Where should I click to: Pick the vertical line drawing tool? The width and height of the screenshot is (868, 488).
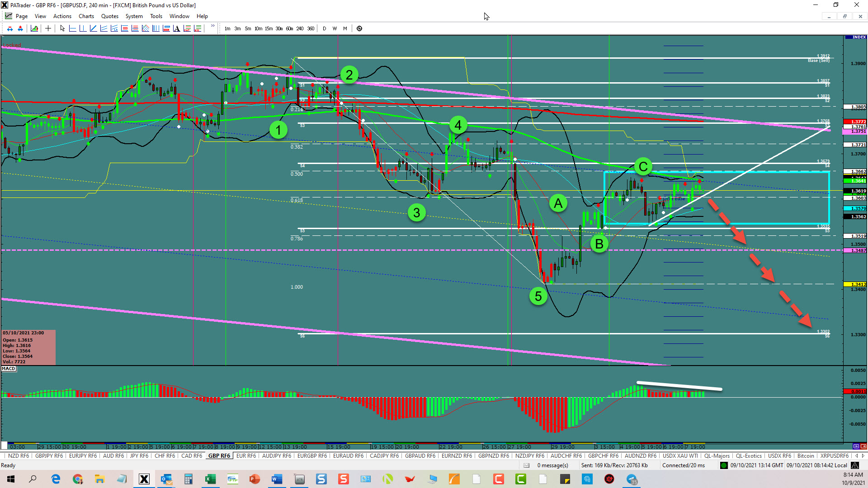(x=83, y=28)
